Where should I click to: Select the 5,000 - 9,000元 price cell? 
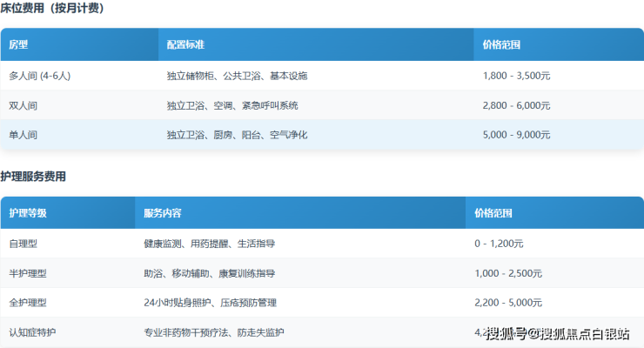tap(516, 135)
